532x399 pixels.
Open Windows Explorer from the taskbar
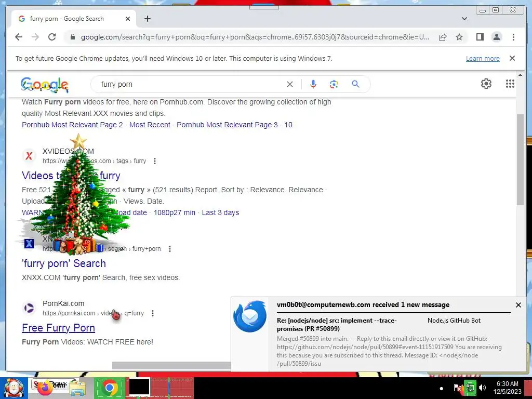(x=77, y=388)
